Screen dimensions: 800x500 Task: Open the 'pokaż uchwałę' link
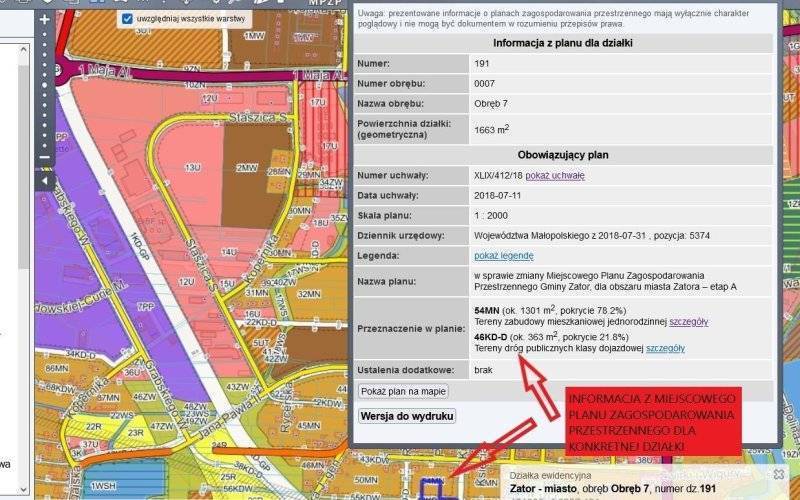(555, 176)
